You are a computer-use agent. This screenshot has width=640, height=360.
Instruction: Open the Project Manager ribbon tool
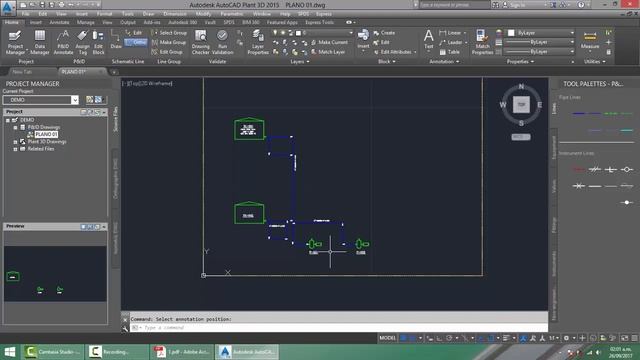tap(15, 42)
